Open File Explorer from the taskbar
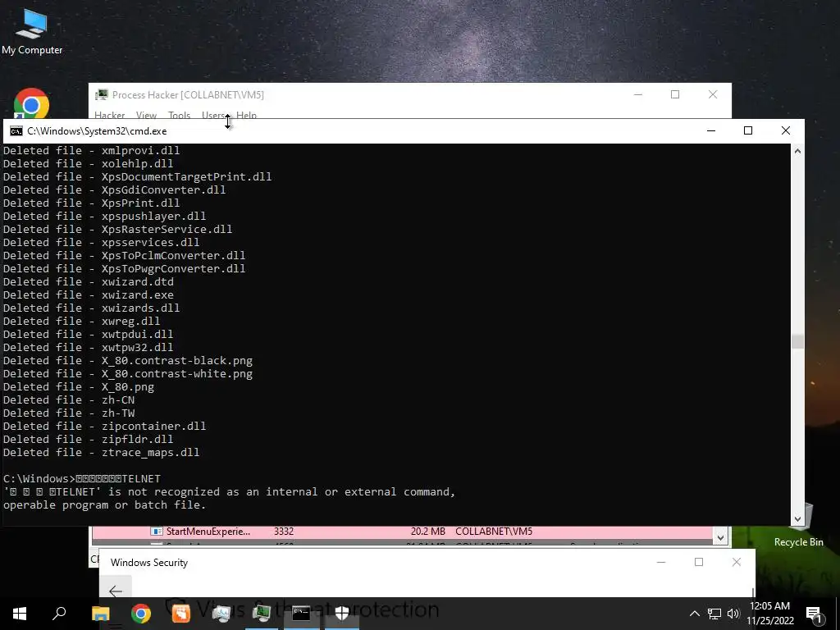840x630 pixels. (100, 614)
